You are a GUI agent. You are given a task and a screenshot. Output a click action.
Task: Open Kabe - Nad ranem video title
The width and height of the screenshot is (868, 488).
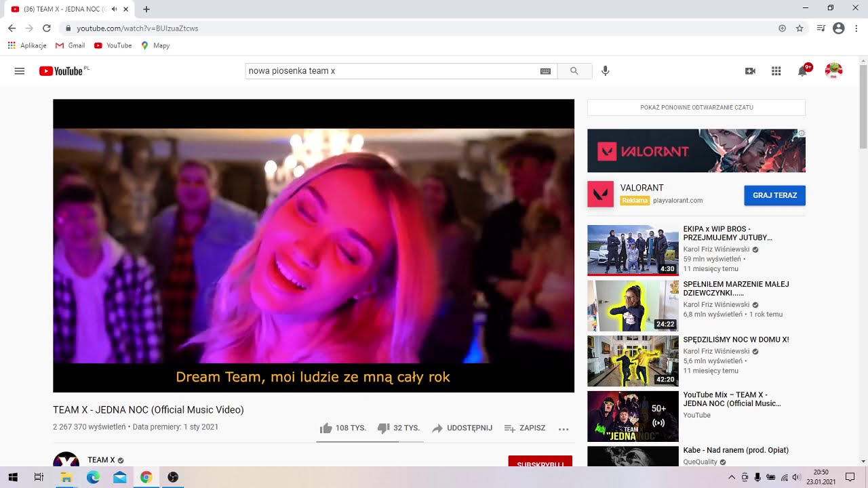736,450
